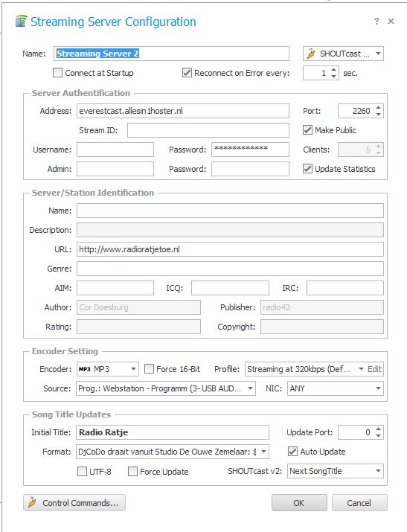This screenshot has height=532, width=407.
Task: Click Edit next to the Profile
Action: [374, 369]
